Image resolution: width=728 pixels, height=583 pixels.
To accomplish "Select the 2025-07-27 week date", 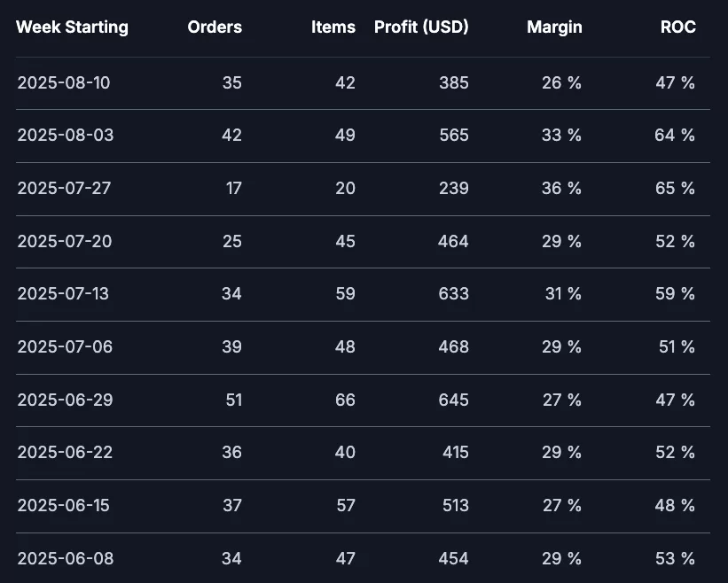I will tap(64, 189).
